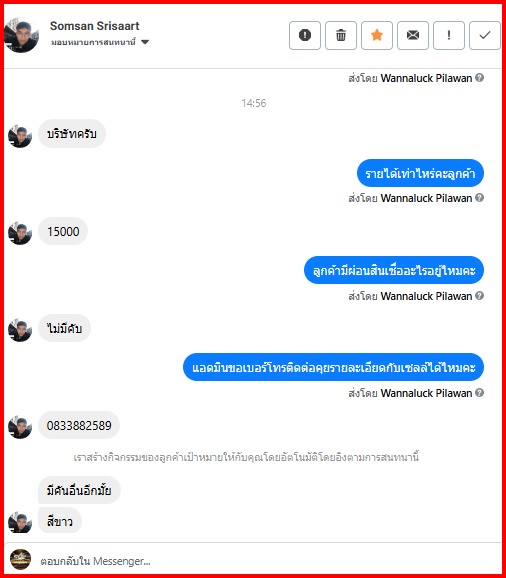Toggle the orange star follow-up button
The height and width of the screenshot is (578, 506).
[x=377, y=35]
